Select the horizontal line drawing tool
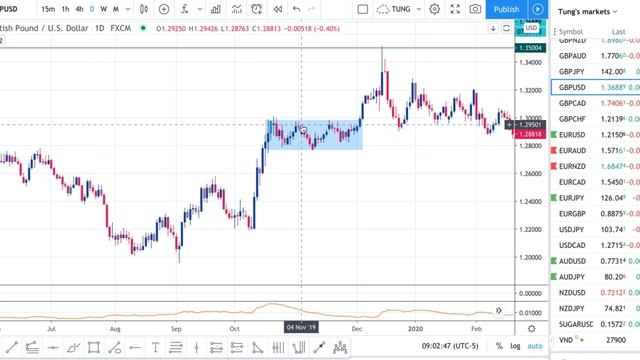Image resolution: width=640 pixels, height=360 pixels. [x=53, y=347]
